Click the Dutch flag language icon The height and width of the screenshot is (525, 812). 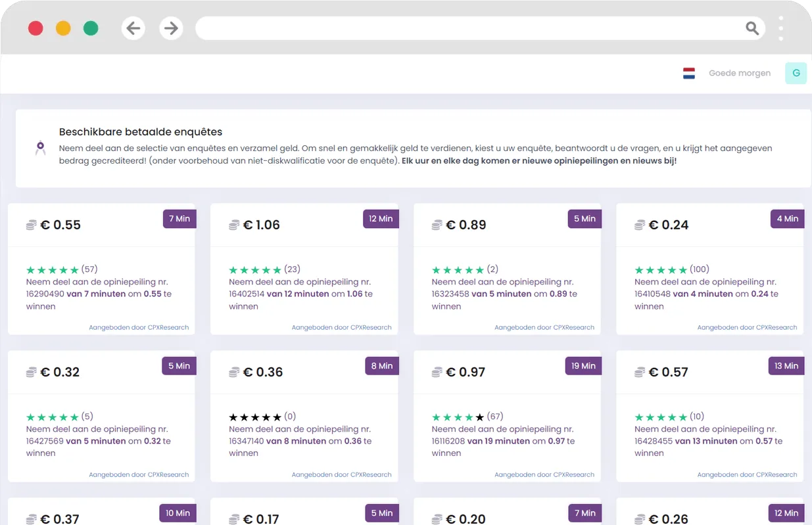point(689,74)
